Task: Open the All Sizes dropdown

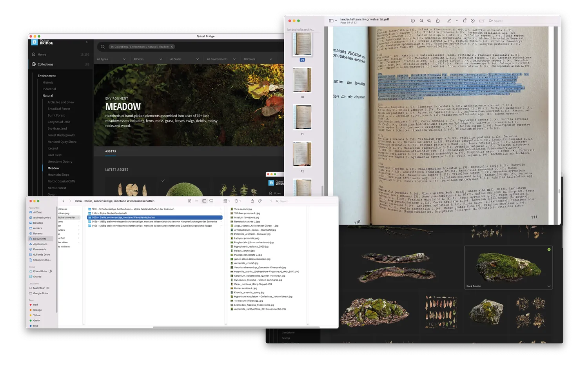Action: (x=148, y=59)
